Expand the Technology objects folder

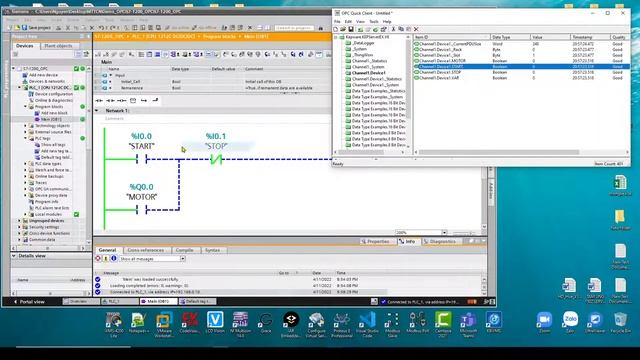pyautogui.click(x=25, y=125)
